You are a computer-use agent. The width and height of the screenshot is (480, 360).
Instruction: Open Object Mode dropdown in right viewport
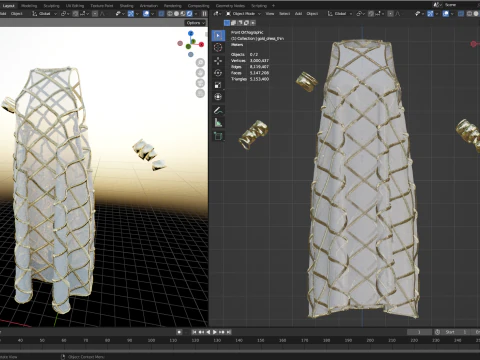pyautogui.click(x=243, y=14)
